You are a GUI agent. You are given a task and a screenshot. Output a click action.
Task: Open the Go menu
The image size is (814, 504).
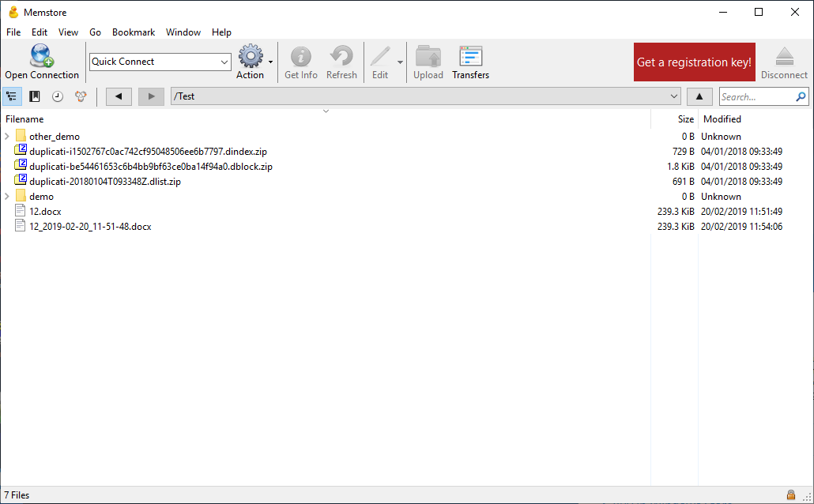click(95, 32)
